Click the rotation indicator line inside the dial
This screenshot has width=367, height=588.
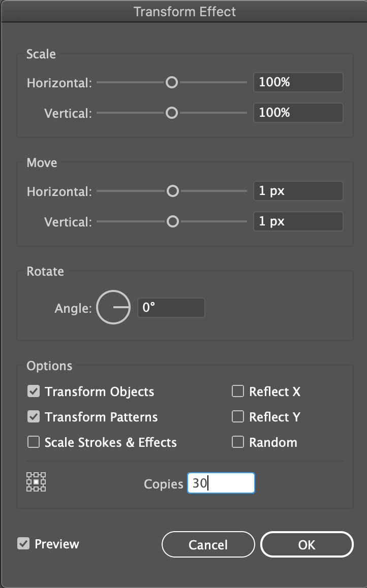click(x=122, y=307)
